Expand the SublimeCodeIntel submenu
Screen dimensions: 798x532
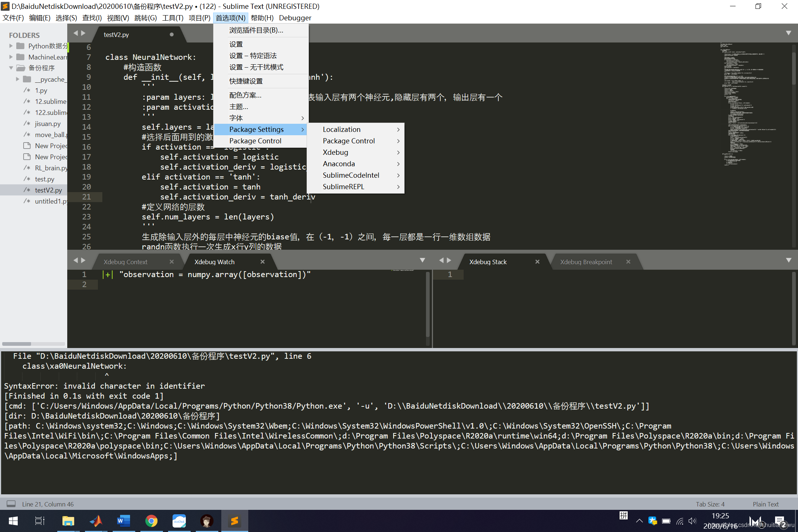tap(356, 175)
